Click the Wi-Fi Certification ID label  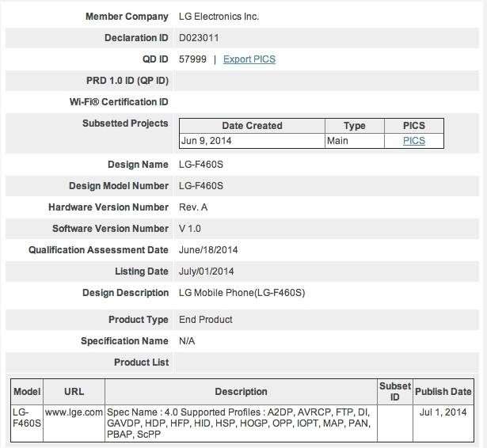[x=119, y=102]
